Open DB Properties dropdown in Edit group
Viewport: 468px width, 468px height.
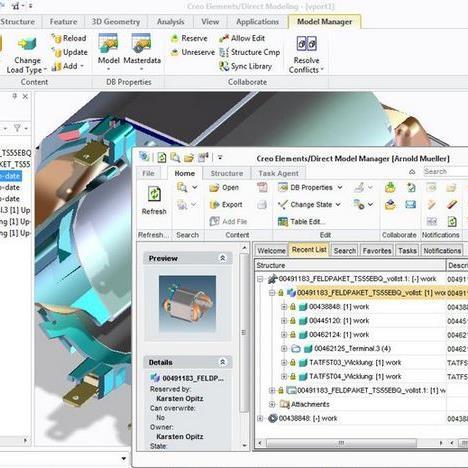click(340, 188)
